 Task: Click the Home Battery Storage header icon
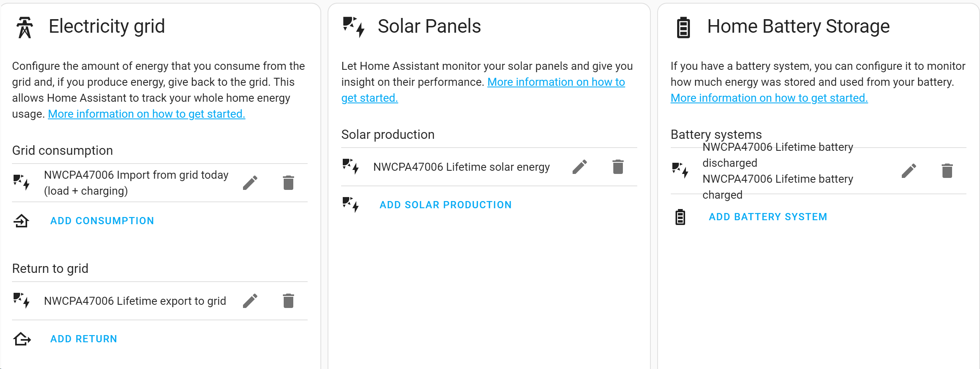683,27
